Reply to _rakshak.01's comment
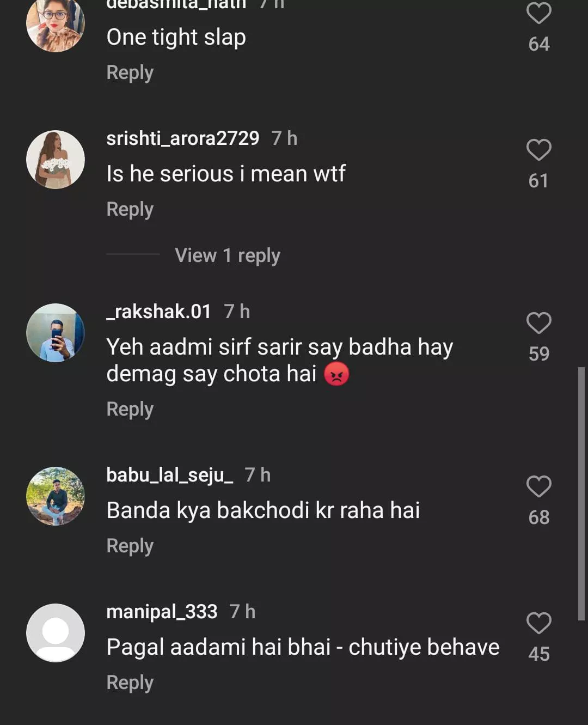 [x=130, y=409]
